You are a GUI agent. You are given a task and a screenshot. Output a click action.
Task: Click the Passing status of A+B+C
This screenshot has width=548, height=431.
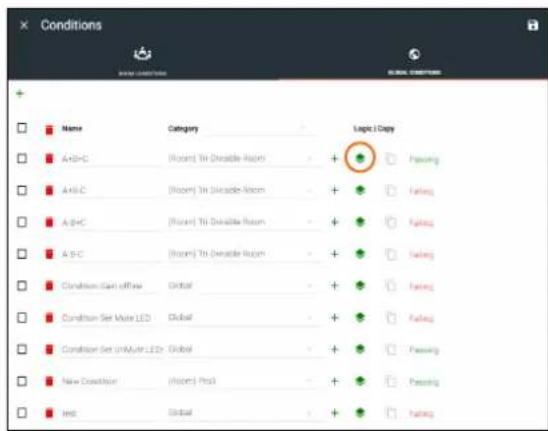(x=424, y=159)
